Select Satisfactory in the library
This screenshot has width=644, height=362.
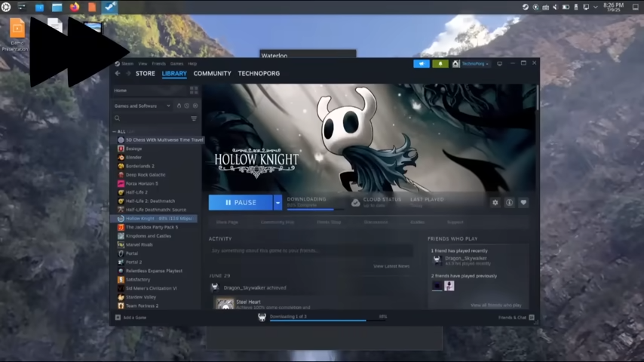click(x=138, y=280)
